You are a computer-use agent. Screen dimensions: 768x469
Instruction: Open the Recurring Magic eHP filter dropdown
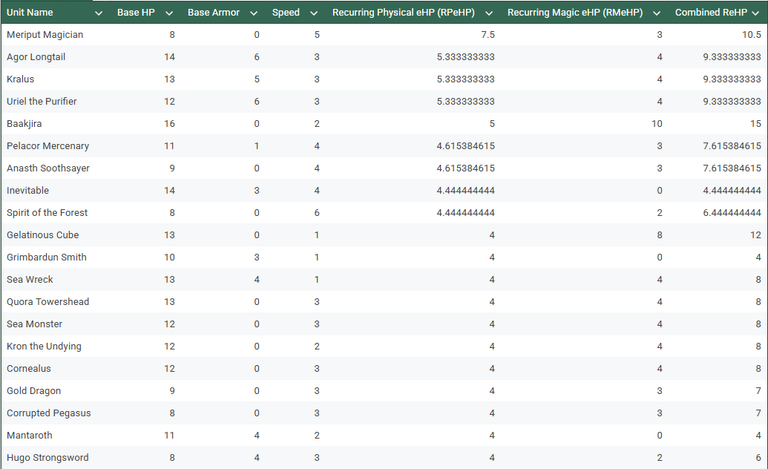point(657,13)
